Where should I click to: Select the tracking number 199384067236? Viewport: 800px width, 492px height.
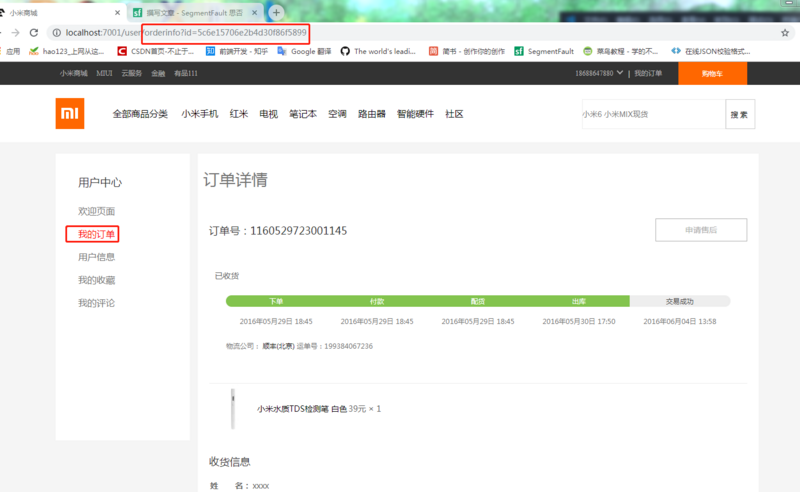348,346
